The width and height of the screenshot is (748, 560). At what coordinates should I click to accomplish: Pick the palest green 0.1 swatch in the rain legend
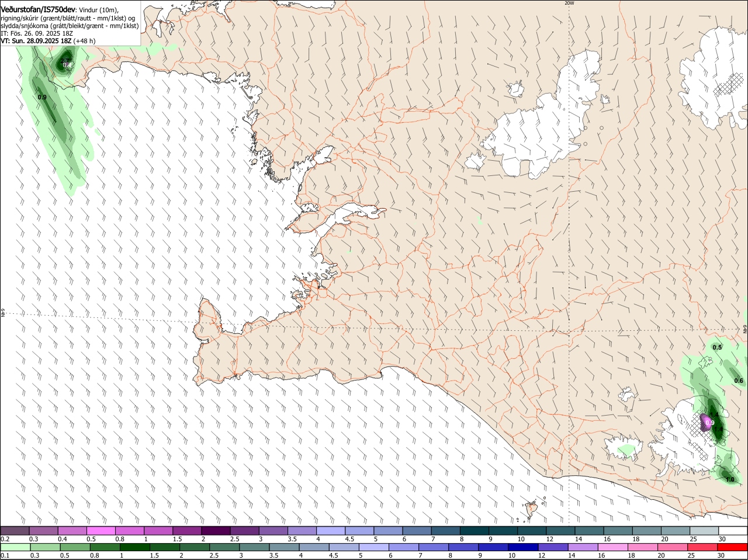15,548
